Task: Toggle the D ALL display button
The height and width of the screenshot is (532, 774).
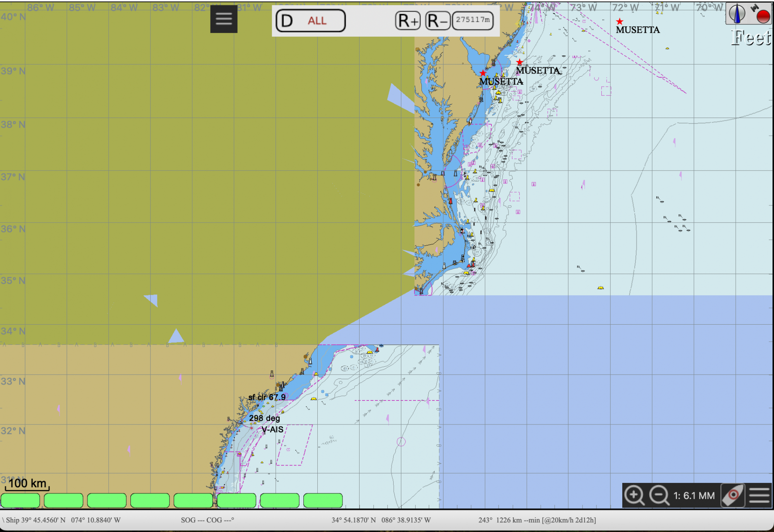Action: coord(310,21)
